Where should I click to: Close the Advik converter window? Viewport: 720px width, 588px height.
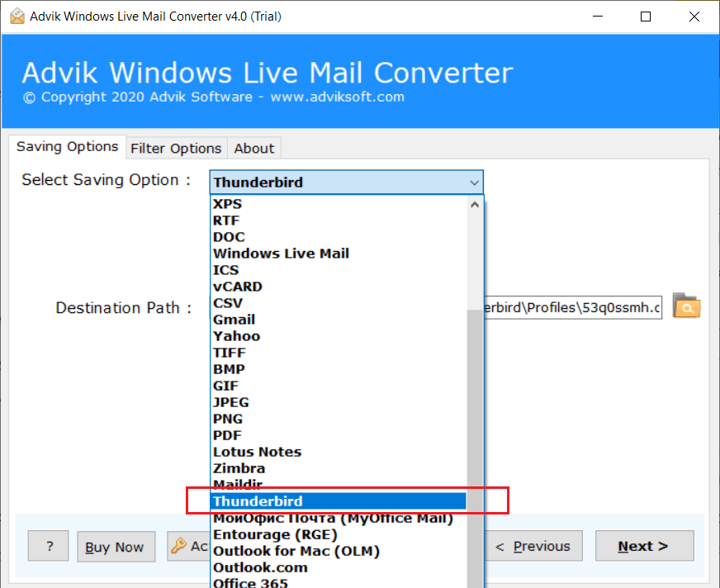pos(694,17)
